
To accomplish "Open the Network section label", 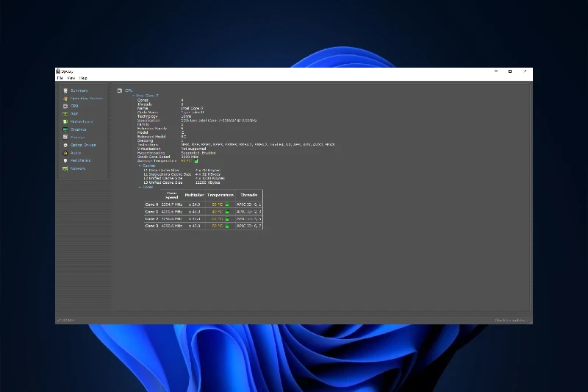I will (x=78, y=169).
